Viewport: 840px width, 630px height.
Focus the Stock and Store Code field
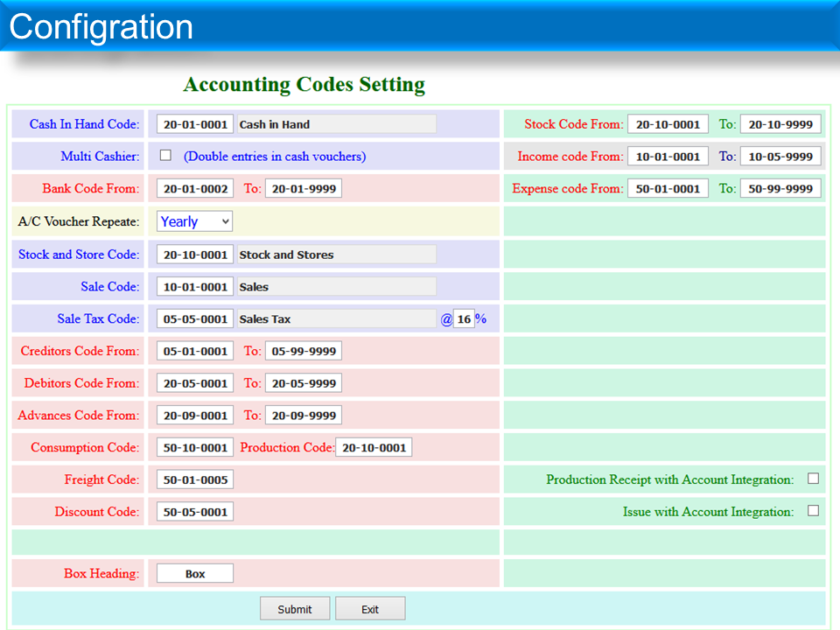[x=195, y=255]
